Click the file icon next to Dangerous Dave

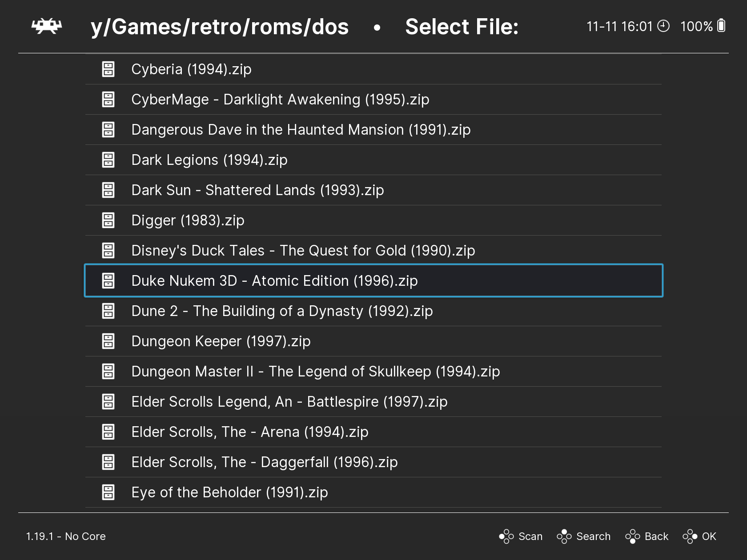pos(108,130)
